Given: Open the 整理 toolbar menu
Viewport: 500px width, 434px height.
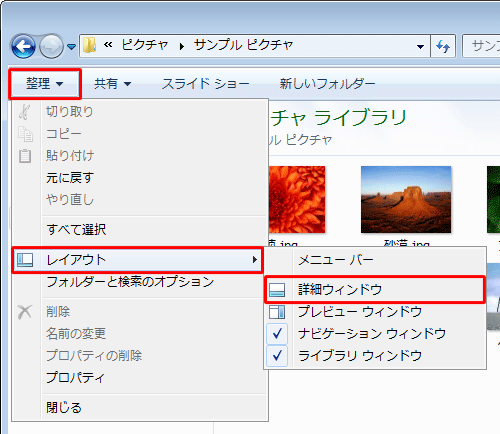Looking at the screenshot, I should coord(45,84).
